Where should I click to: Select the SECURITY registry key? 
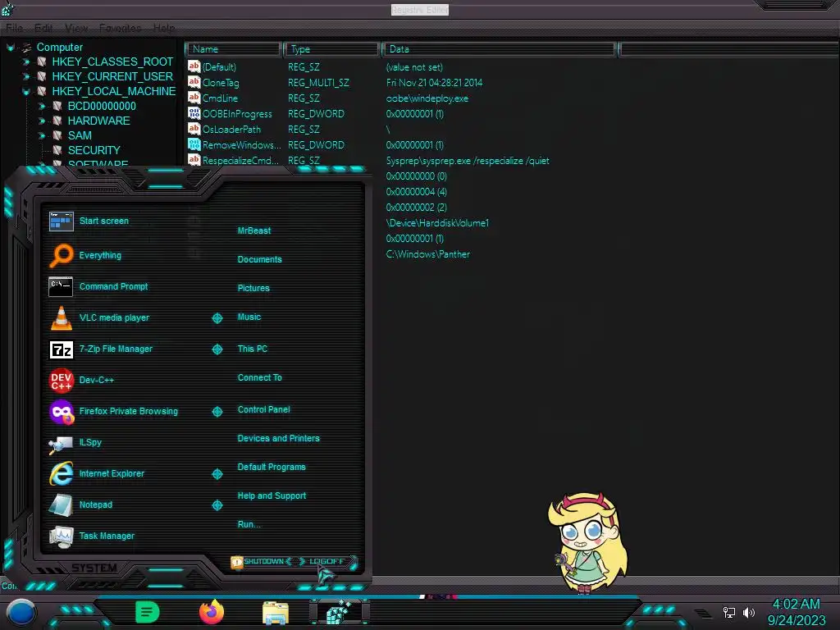[94, 151]
